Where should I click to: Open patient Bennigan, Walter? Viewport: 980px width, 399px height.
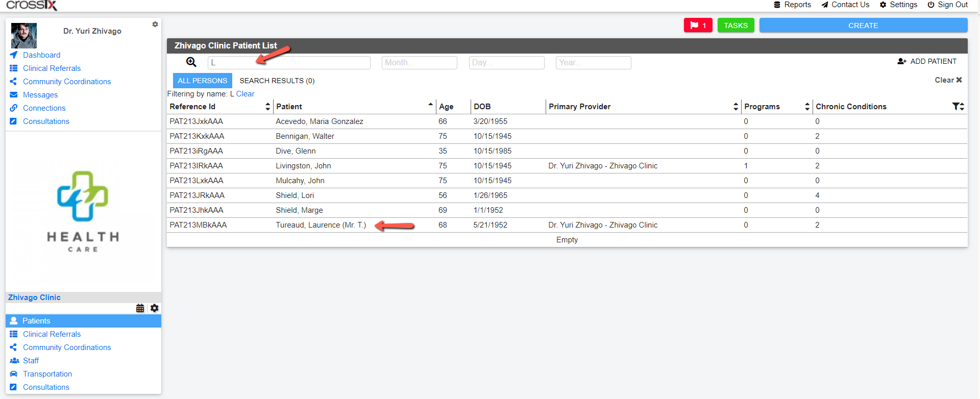point(305,136)
